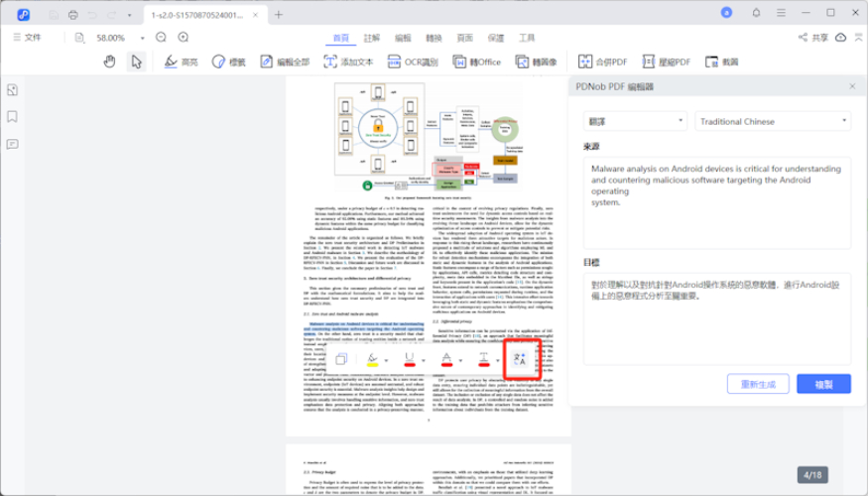Click inside the 來源 source text box
868x496 pixels.
(x=716, y=203)
